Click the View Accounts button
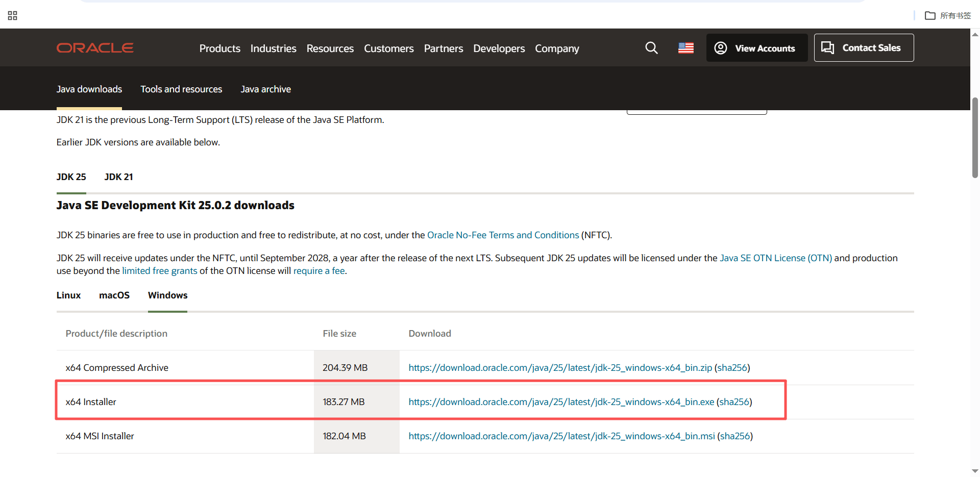 pyautogui.click(x=756, y=48)
